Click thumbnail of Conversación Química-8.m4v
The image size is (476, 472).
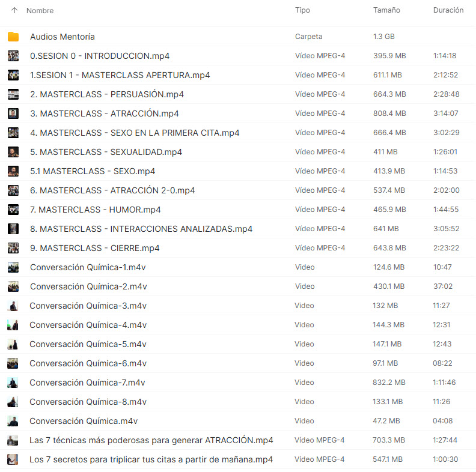(x=13, y=402)
